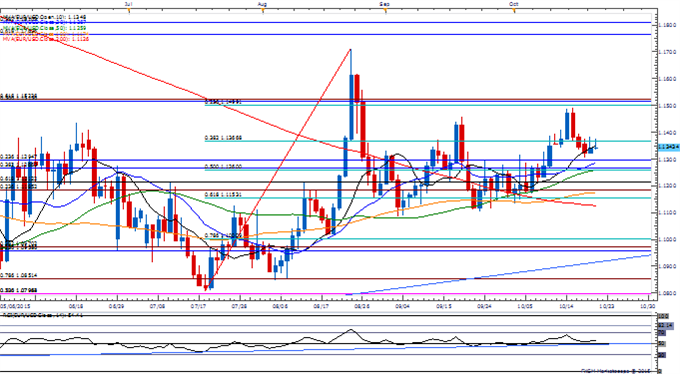Click the 09/04 date label

[402, 306]
